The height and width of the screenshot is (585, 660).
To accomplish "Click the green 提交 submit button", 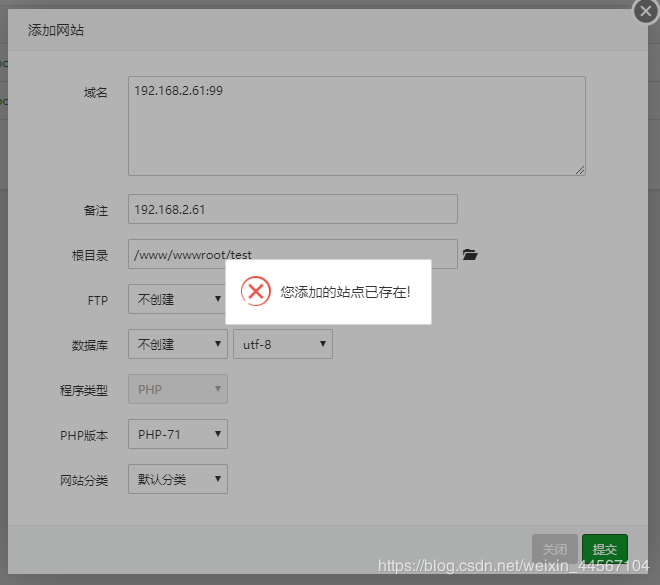I will pos(605,549).
